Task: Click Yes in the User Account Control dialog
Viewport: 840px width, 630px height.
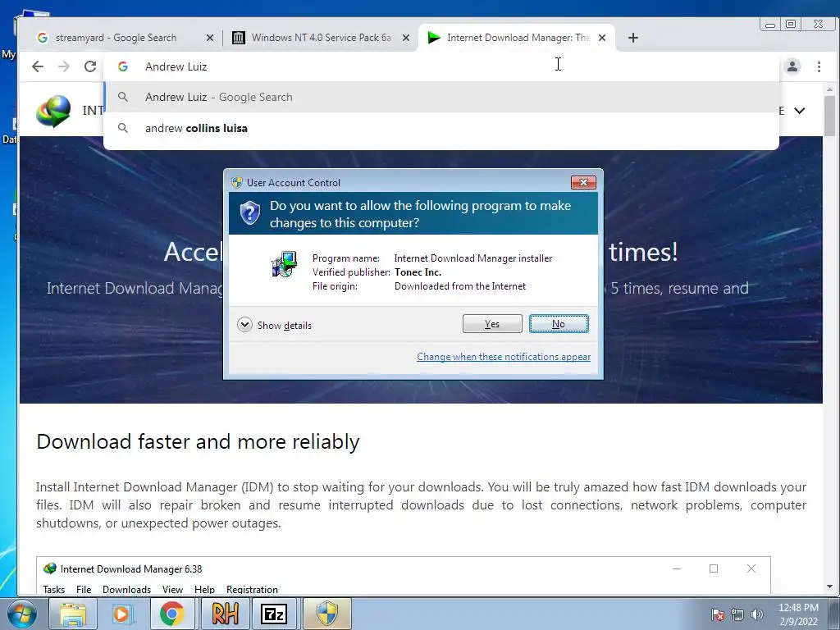Action: click(x=492, y=323)
